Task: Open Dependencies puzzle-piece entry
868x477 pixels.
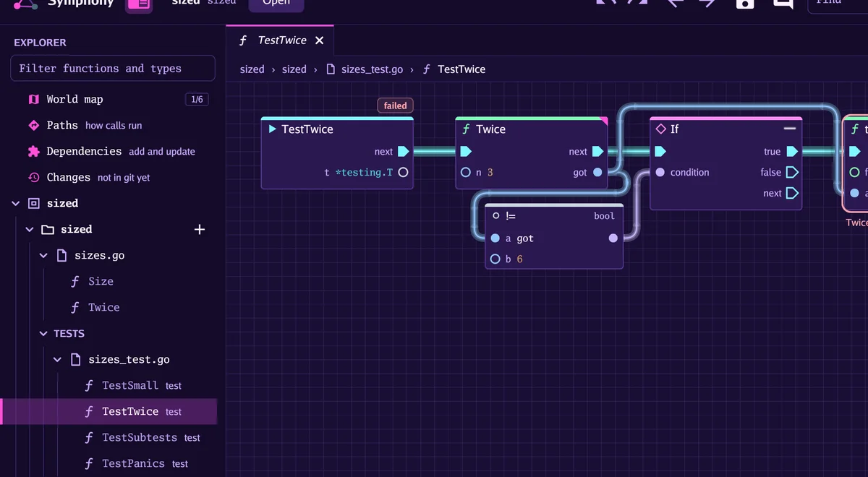Action: point(111,151)
